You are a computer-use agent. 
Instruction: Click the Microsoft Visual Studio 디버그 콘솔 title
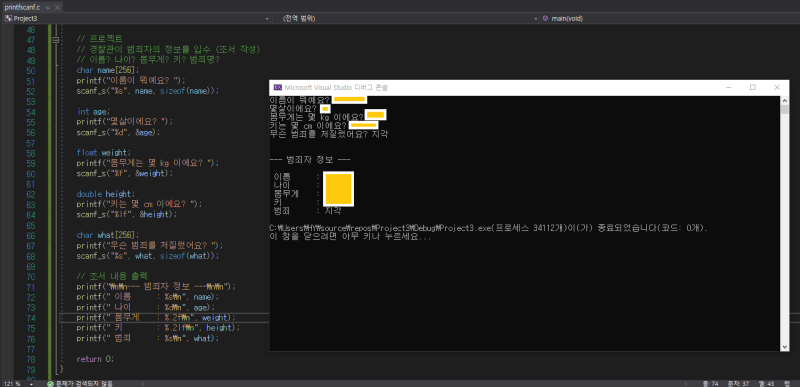[336, 88]
